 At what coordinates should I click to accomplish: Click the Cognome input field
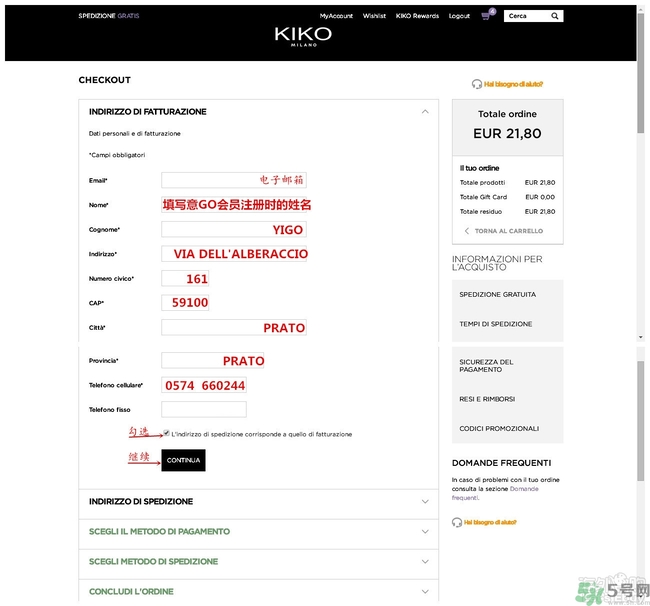click(x=234, y=229)
